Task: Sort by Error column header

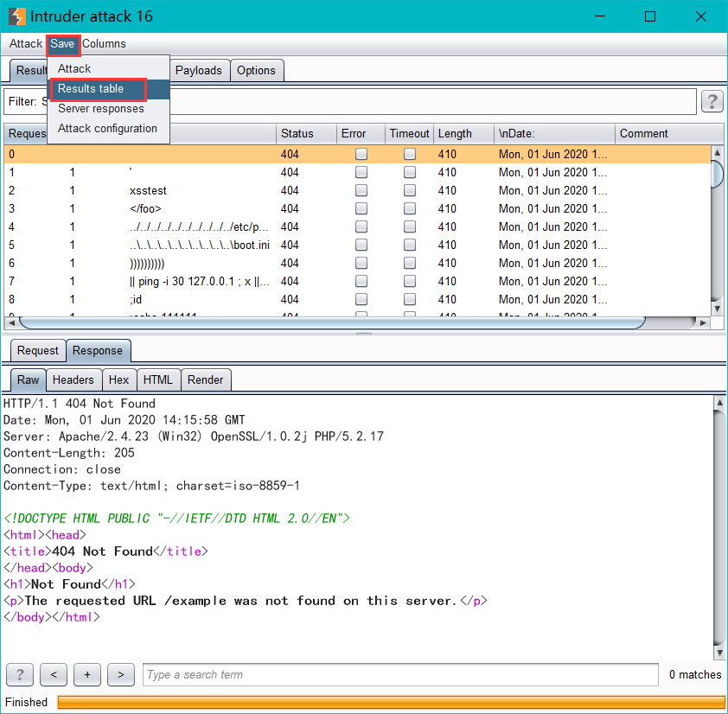Action: [x=361, y=134]
